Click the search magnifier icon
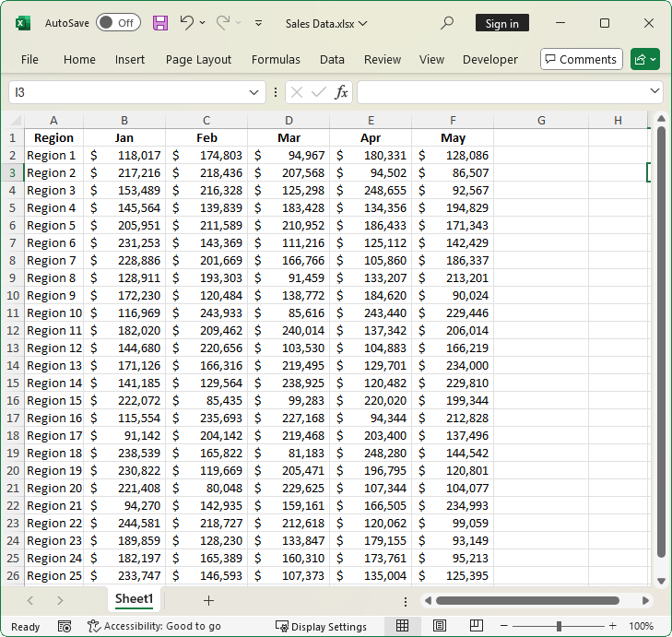Viewport: 672px width, 637px height. pyautogui.click(x=447, y=23)
